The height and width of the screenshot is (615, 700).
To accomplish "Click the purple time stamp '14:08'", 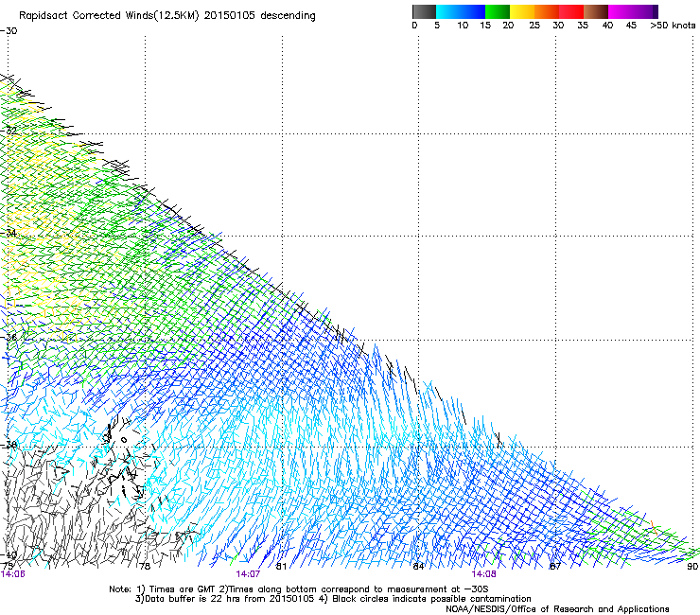I will tap(484, 574).
